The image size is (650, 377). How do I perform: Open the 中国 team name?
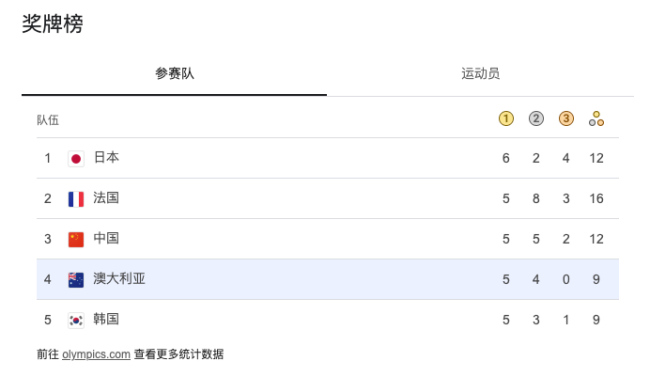tap(106, 238)
